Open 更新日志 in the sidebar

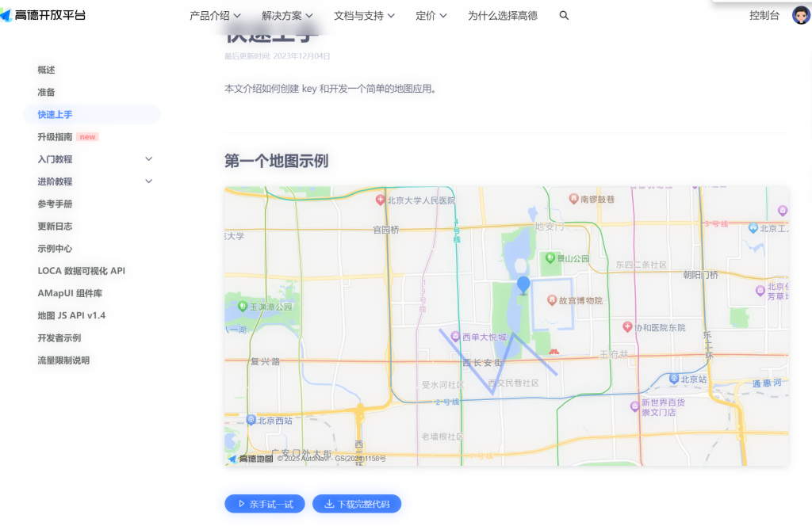coord(55,227)
